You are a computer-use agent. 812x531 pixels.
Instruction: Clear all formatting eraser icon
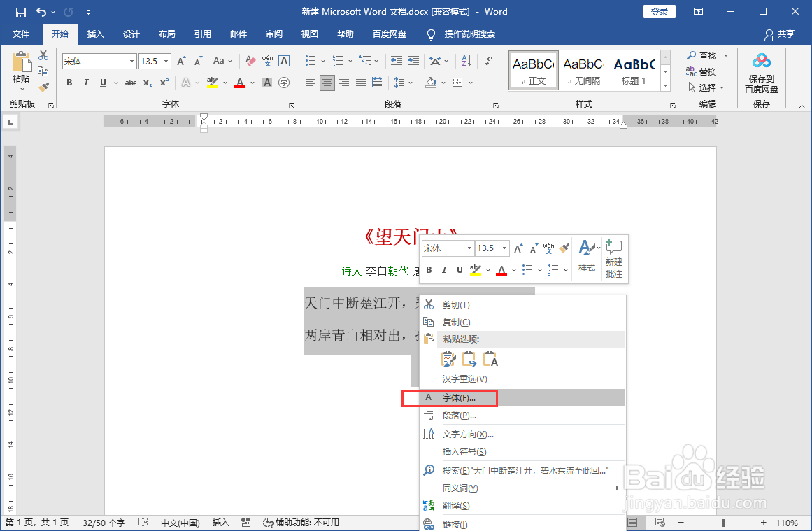[250, 61]
